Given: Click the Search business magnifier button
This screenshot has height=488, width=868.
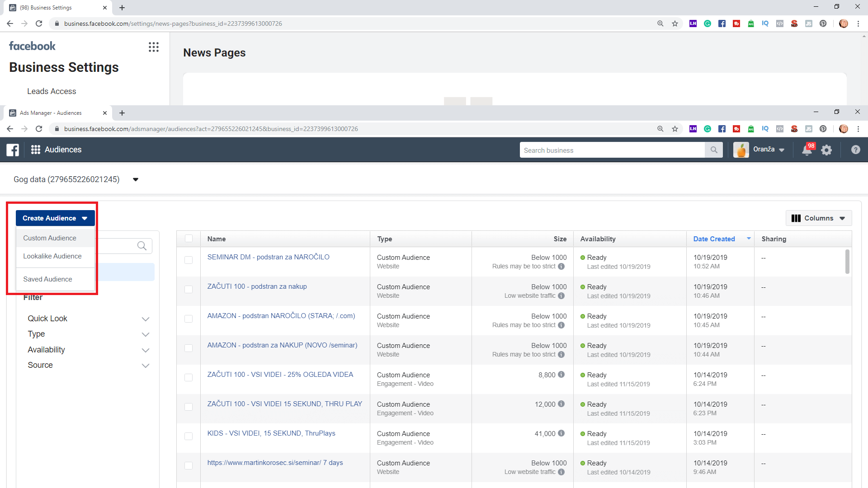Looking at the screenshot, I should click(714, 150).
